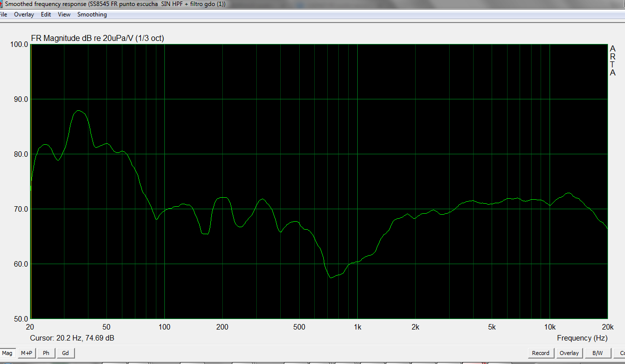The width and height of the screenshot is (625, 364).
Task: Click the curve dip near 700 Hz
Action: pos(331,278)
